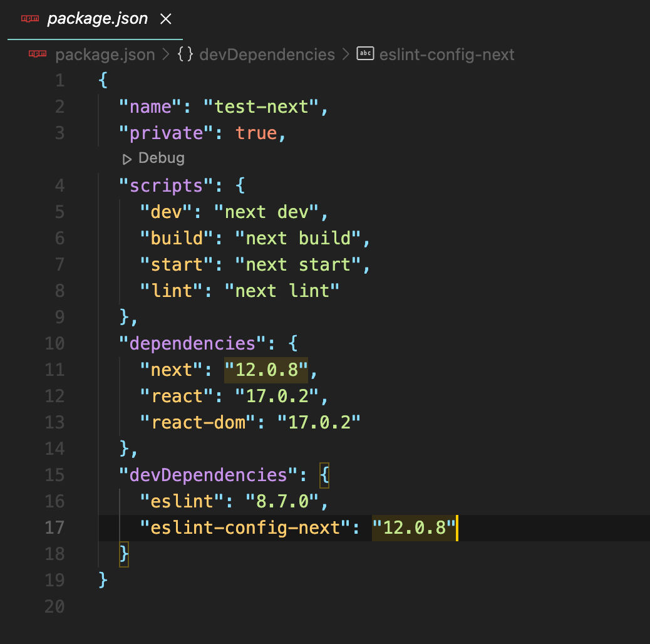
Task: Click the npm icon in the tab
Action: (x=30, y=18)
